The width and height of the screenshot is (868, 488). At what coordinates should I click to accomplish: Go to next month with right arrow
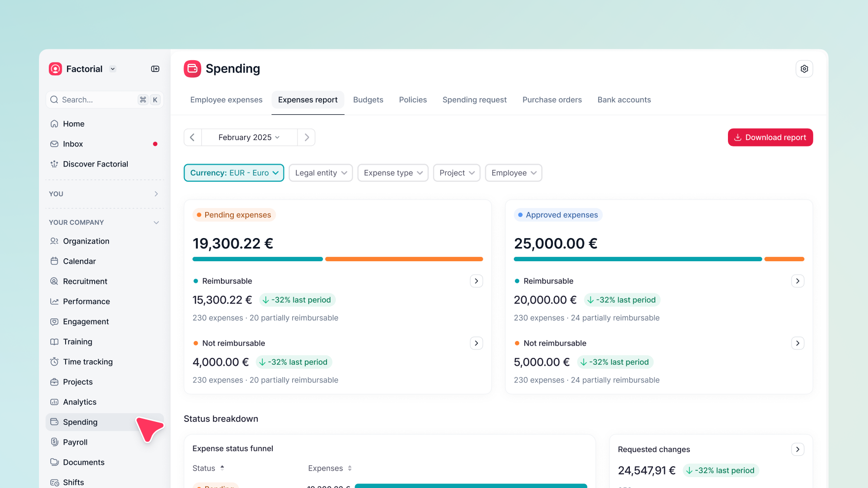(306, 138)
